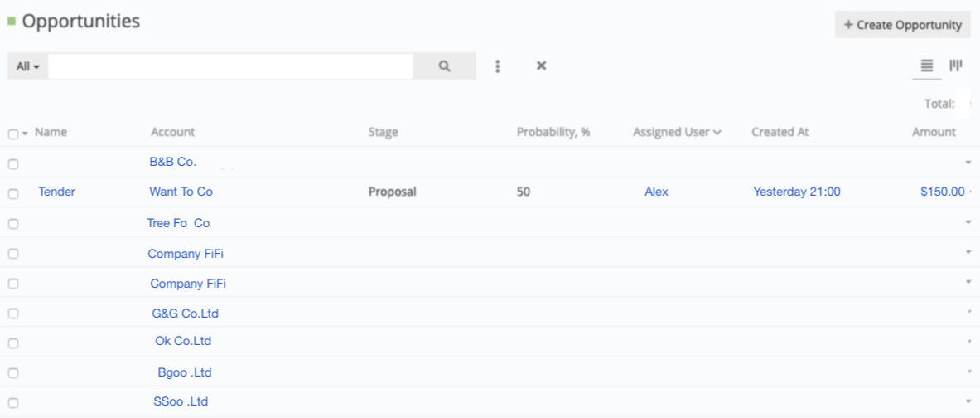Expand the mass actions caret beside select-all
Screen dimensions: 980x418
click(x=25, y=134)
